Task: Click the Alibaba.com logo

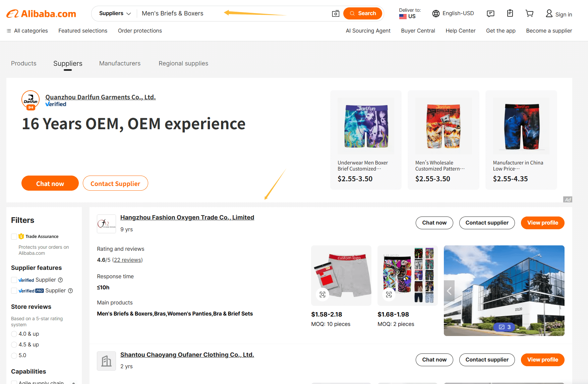Action: pyautogui.click(x=41, y=14)
